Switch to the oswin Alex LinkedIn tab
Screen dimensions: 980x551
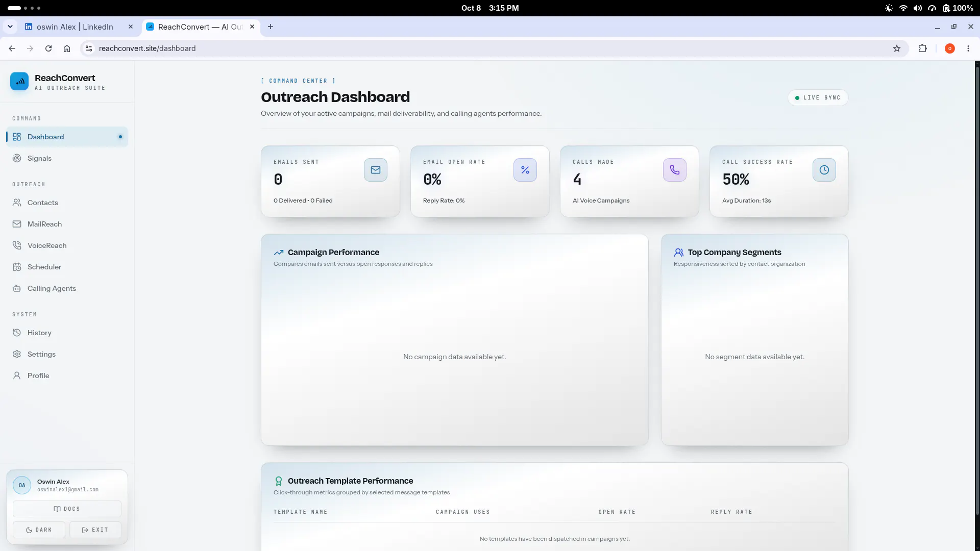74,27
